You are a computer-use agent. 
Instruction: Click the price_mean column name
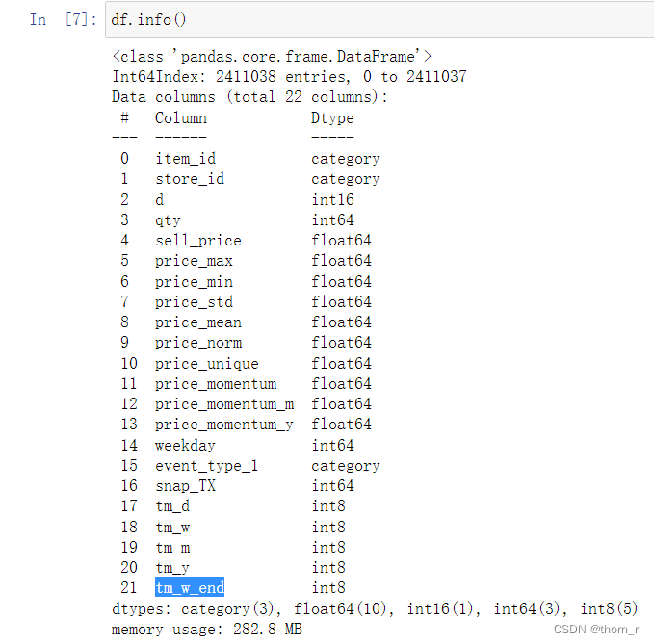tap(198, 322)
